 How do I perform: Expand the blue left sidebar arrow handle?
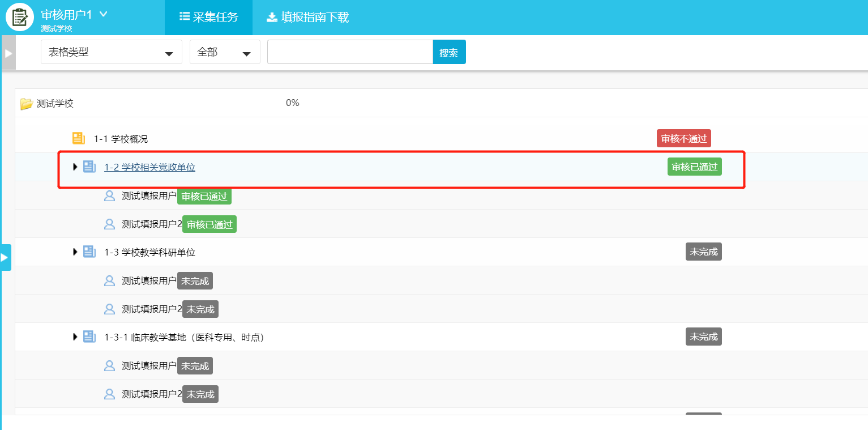(5, 257)
